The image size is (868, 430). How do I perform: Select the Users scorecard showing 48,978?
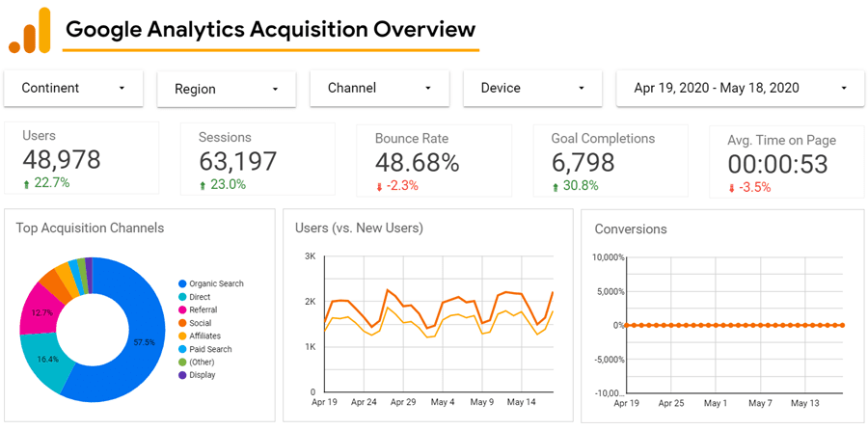81,159
